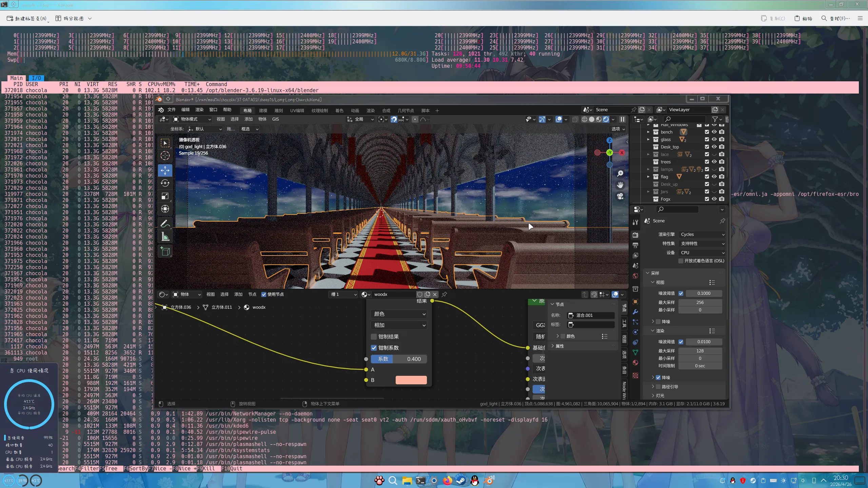Viewport: 868px width, 488px height.
Task: Hide the trees collection in viewport
Action: [714, 162]
